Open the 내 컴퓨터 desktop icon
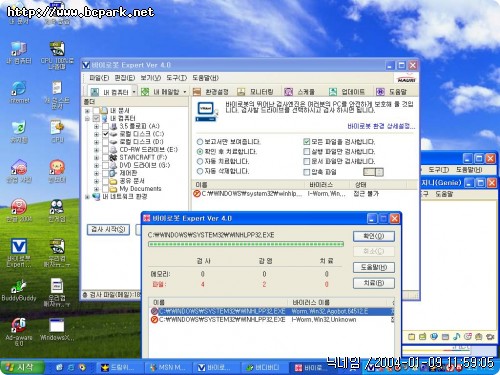The image size is (500, 375). pyautogui.click(x=19, y=49)
